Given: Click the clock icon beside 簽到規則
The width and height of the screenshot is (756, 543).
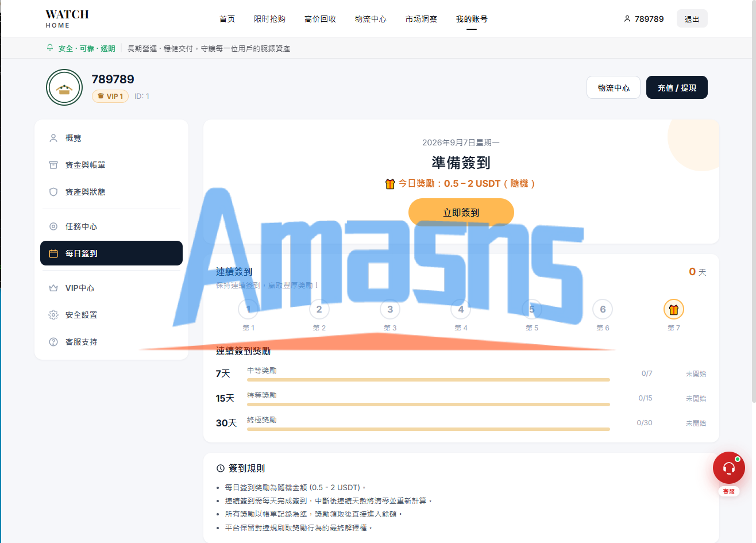Looking at the screenshot, I should click(x=220, y=468).
